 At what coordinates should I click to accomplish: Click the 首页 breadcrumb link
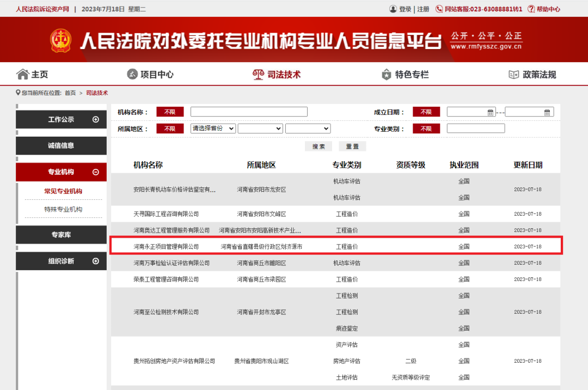(70, 93)
